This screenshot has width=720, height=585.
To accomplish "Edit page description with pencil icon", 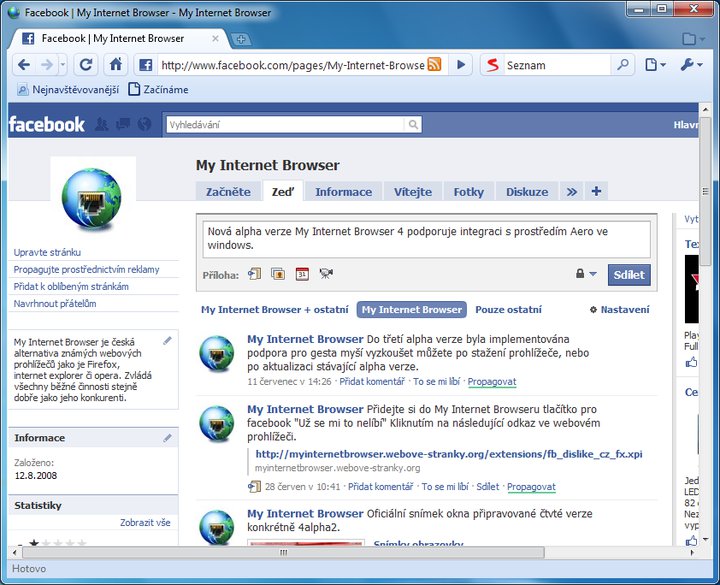I will coord(168,340).
